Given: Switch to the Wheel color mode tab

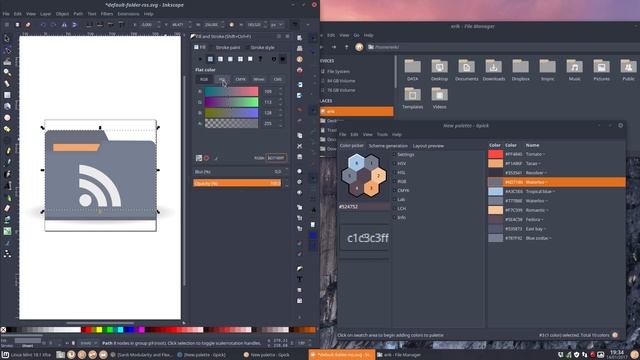Looking at the screenshot, I should click(259, 79).
